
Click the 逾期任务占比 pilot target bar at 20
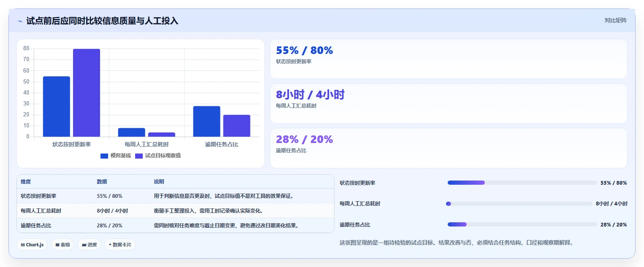coord(237,126)
